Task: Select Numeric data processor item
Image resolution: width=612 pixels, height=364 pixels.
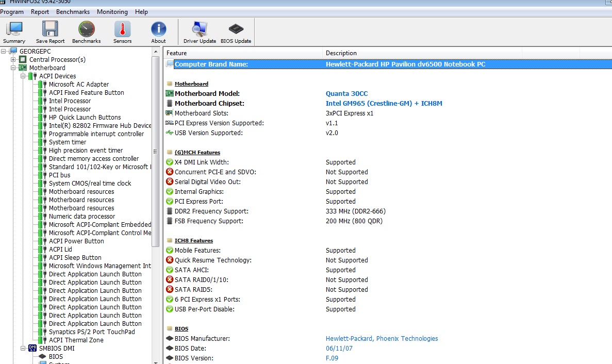Action: [82, 216]
